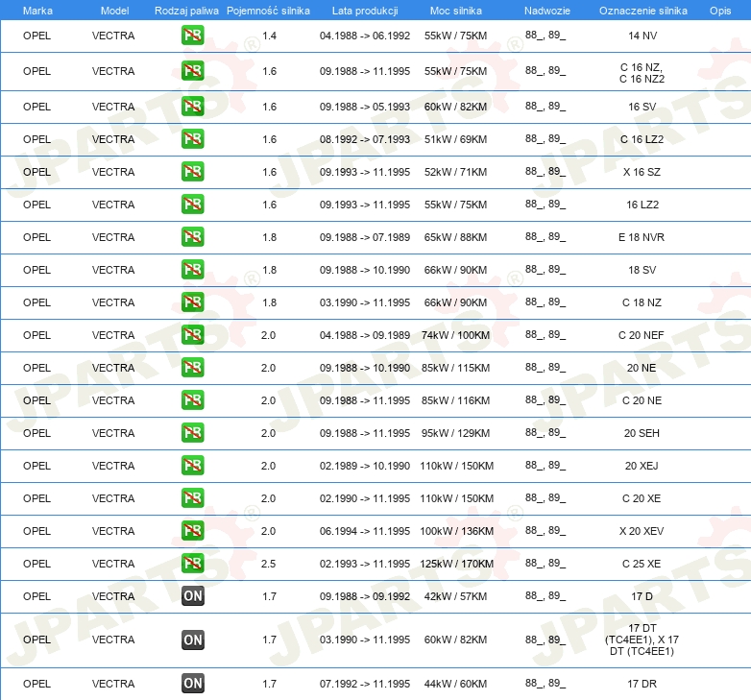
Task: Click the petrol icon in the 20 NE row
Action: [x=192, y=367]
